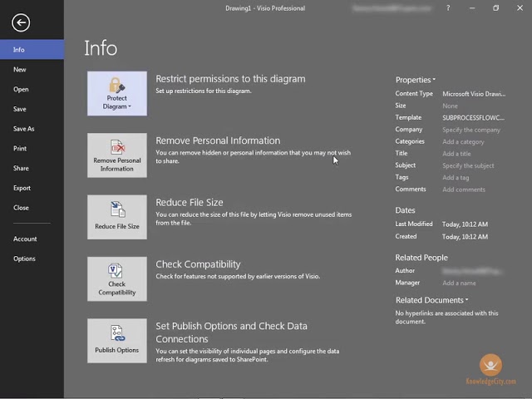Open the Account page
Screen dimensions: 532x399
(32, 239)
